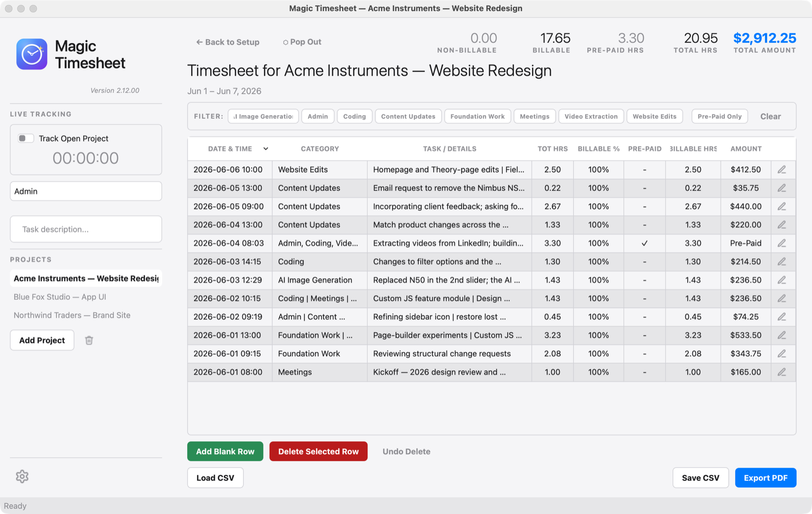Viewport: 812px width, 514px height.
Task: Select the 2026-06-06 10:00 date cell
Action: click(x=229, y=170)
